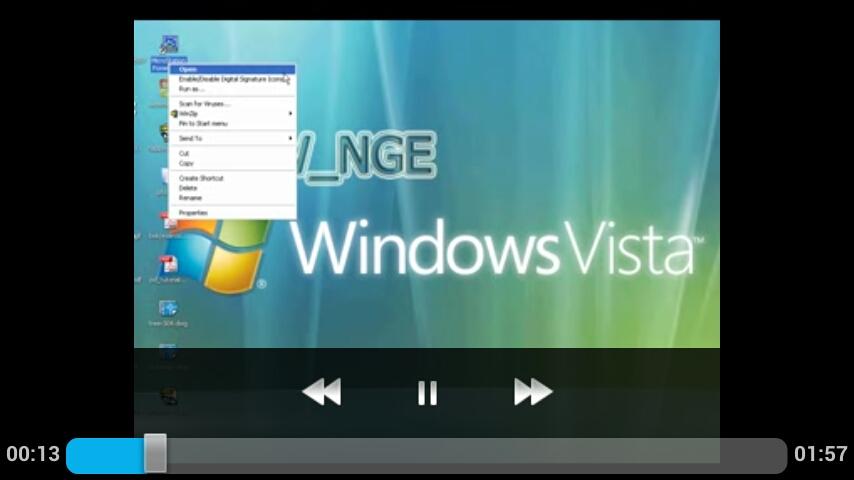Choose Copy in the context menu

(233, 163)
